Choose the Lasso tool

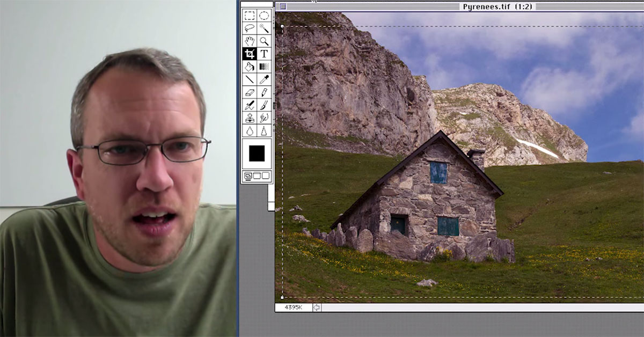point(249,28)
